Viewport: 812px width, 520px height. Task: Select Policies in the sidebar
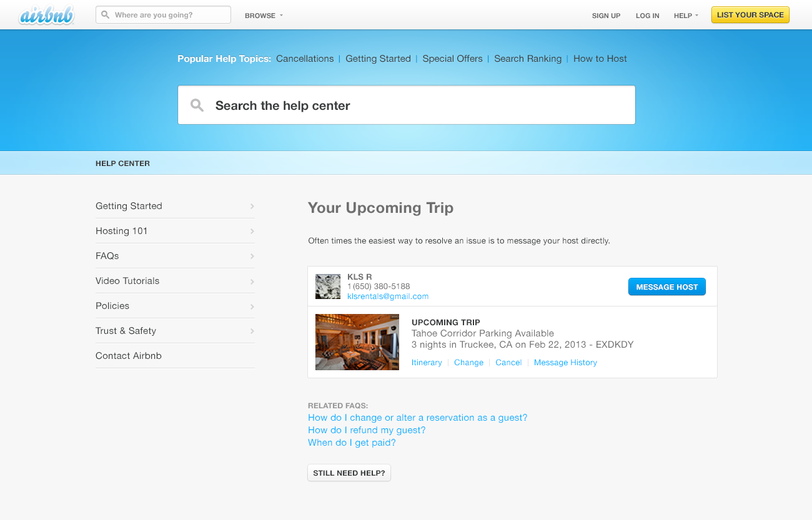[175, 306]
